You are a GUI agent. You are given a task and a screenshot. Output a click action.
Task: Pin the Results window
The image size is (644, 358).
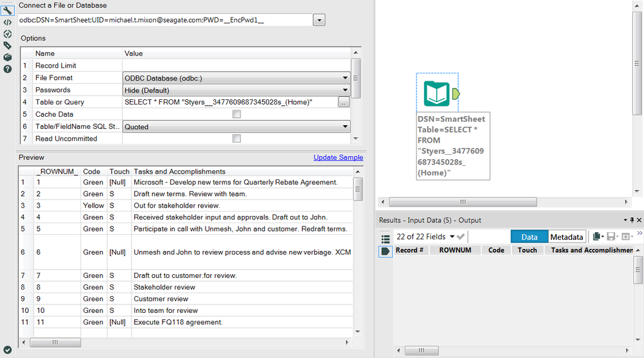click(632, 220)
